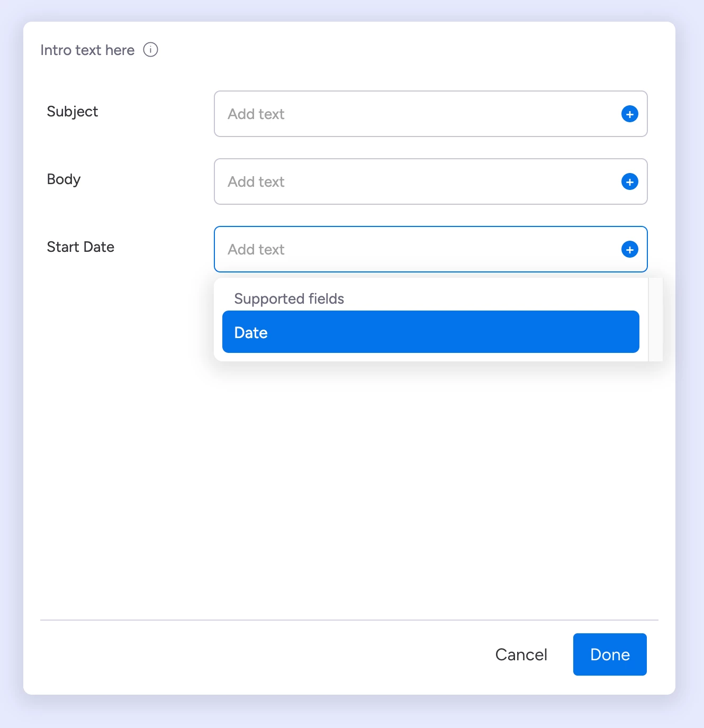
Task: Cancel the dialog
Action: click(521, 655)
